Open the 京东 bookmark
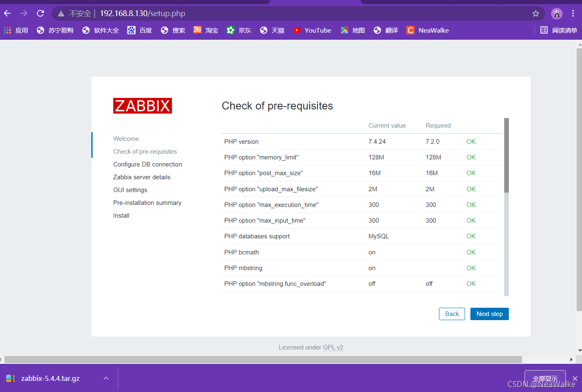 [x=239, y=30]
